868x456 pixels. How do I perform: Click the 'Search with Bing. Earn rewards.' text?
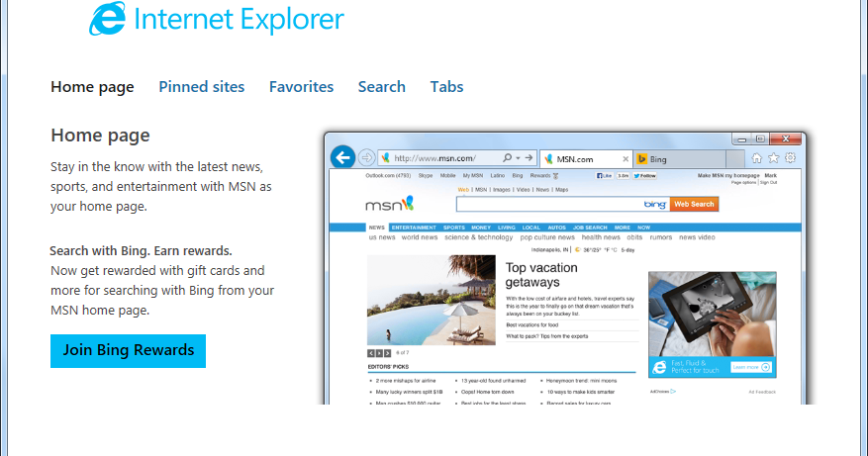[141, 250]
